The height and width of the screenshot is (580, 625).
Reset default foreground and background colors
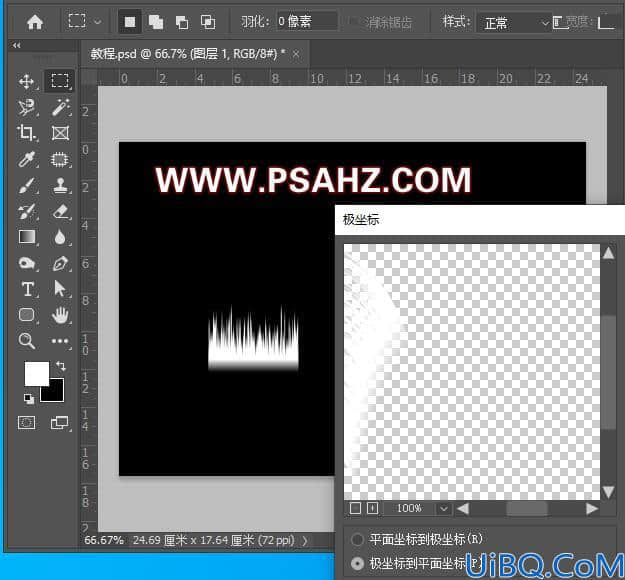(x=28, y=398)
